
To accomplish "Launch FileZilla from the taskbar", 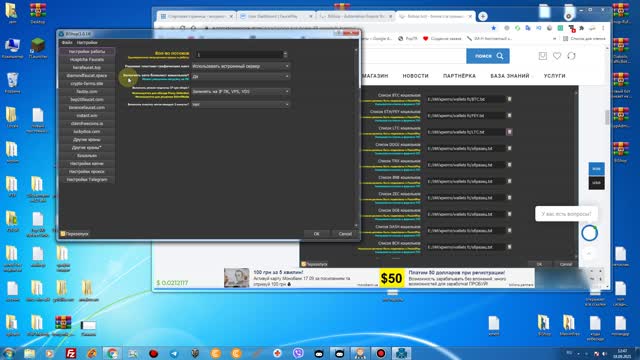I will [x=71, y=353].
